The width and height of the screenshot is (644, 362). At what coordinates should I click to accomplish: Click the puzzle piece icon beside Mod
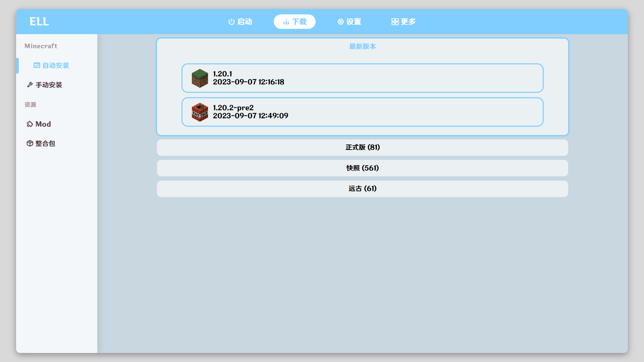pos(30,124)
